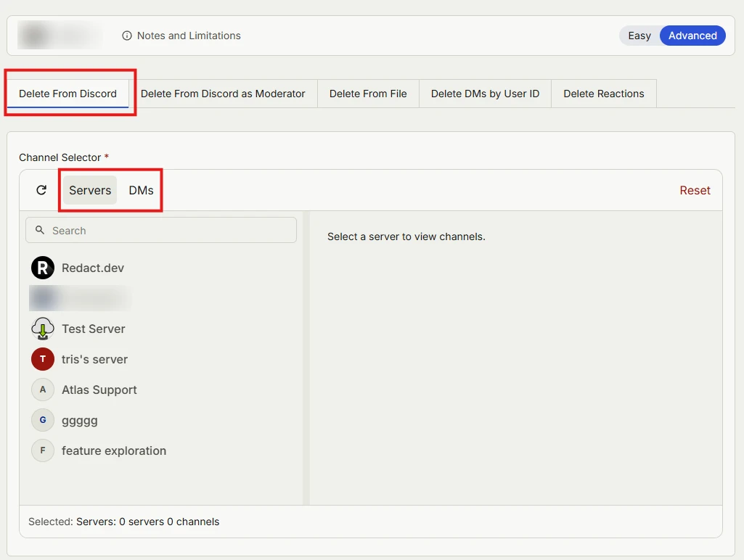Select the Test Server name
Viewport: 744px width, 560px height.
click(x=94, y=329)
